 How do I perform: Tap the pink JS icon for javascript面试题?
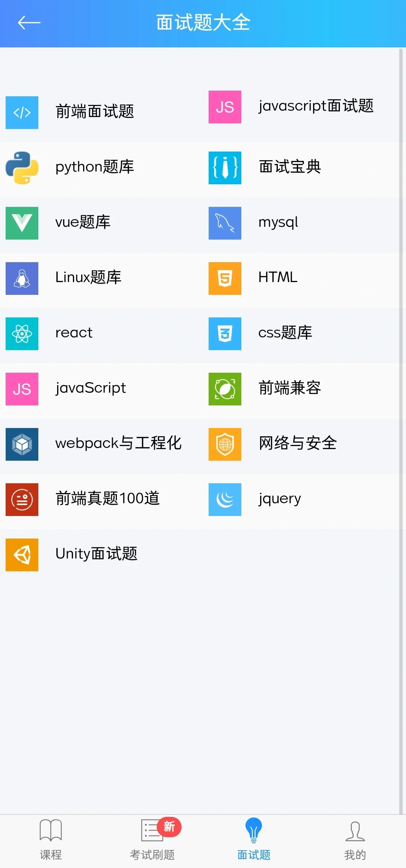(x=225, y=107)
